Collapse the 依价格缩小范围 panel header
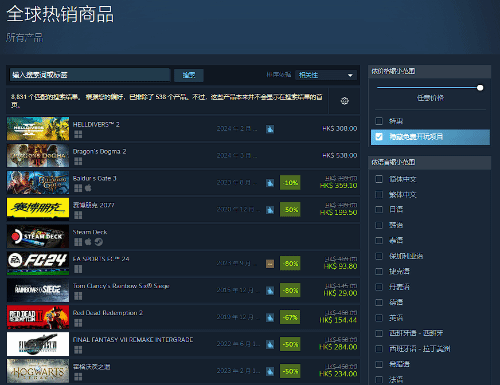Viewport: 500px width, 385px height. (430, 71)
